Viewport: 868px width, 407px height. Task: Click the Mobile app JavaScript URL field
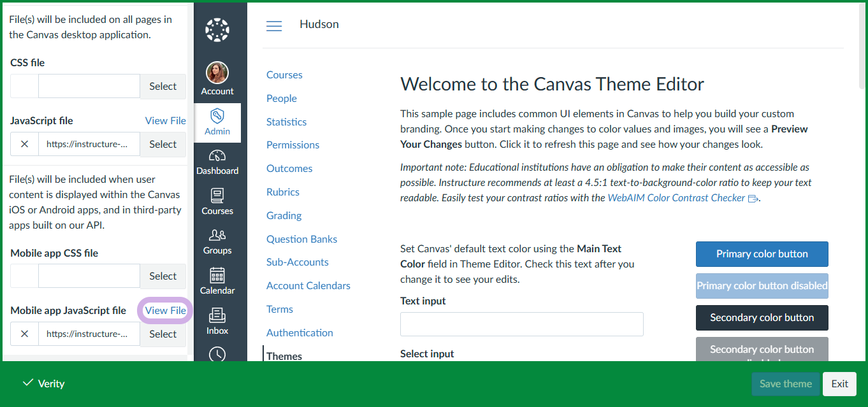(89, 334)
